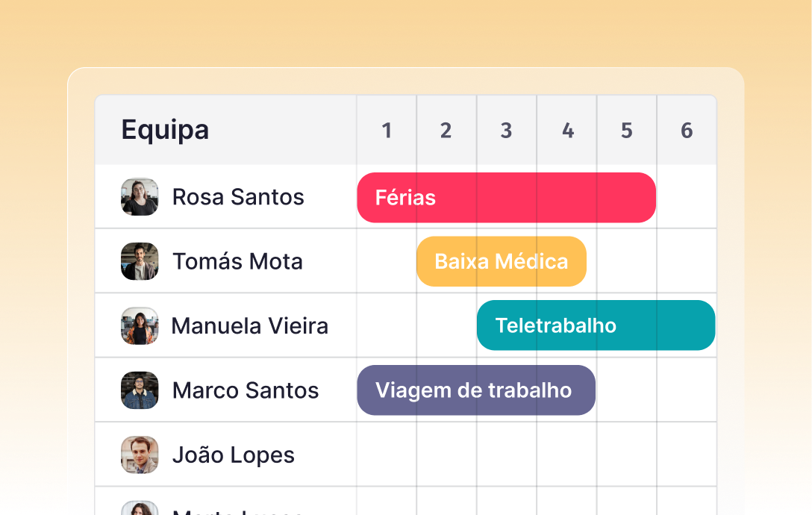Click João Lopes's profile avatar
The width and height of the screenshot is (812, 515).
pyautogui.click(x=140, y=455)
